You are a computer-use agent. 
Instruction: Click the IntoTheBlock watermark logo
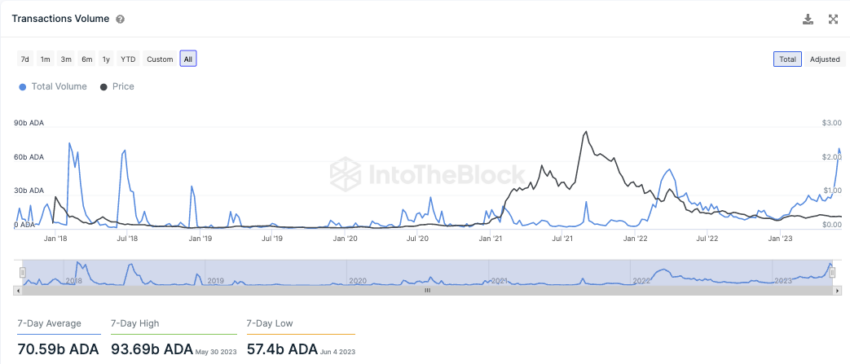(x=428, y=174)
